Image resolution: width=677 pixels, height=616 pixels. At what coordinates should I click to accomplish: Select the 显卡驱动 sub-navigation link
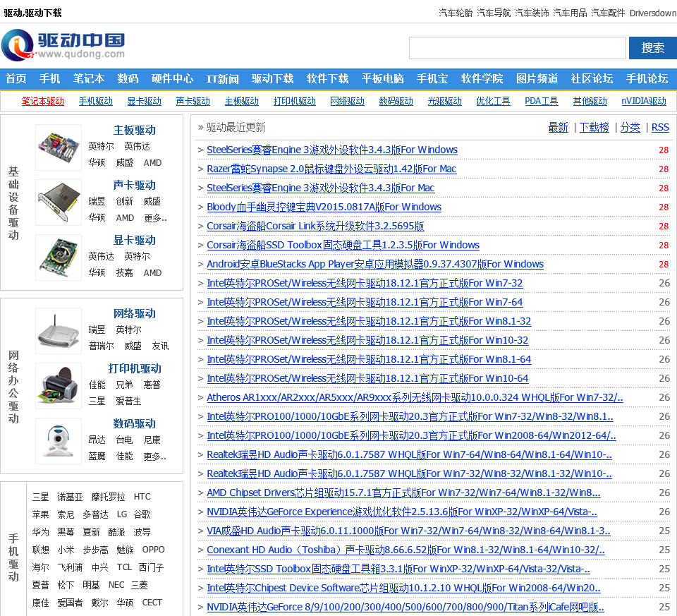click(144, 101)
